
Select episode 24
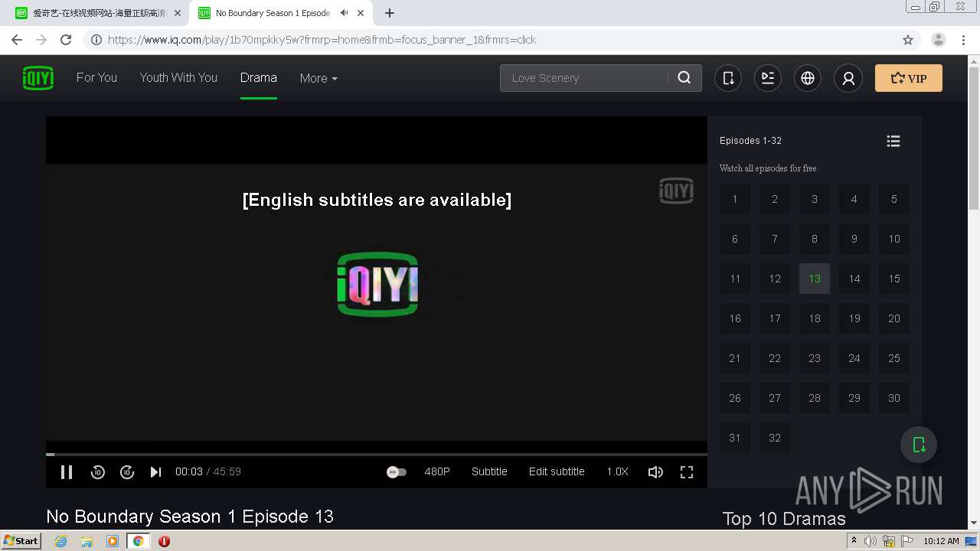(x=854, y=358)
